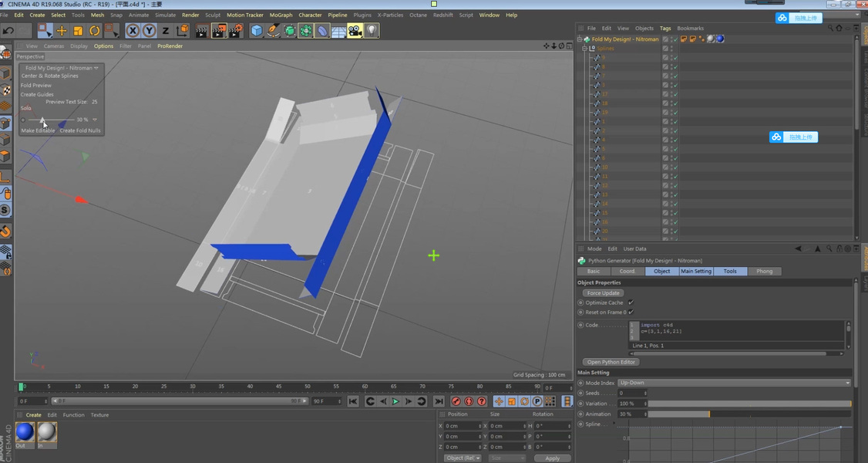Screen dimensions: 868x463
Task: Render the active view clapperboard icon
Action: (201, 31)
